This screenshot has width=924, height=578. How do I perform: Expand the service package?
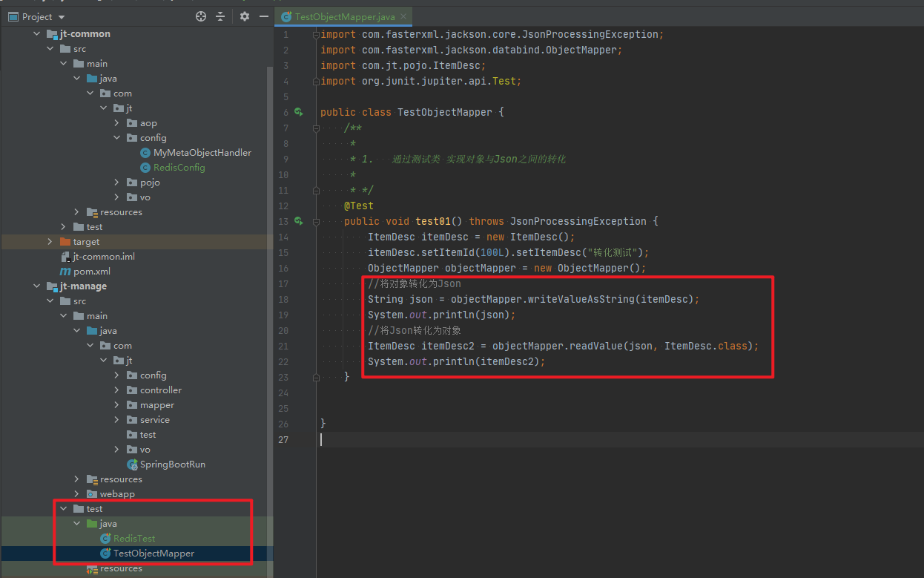click(116, 420)
